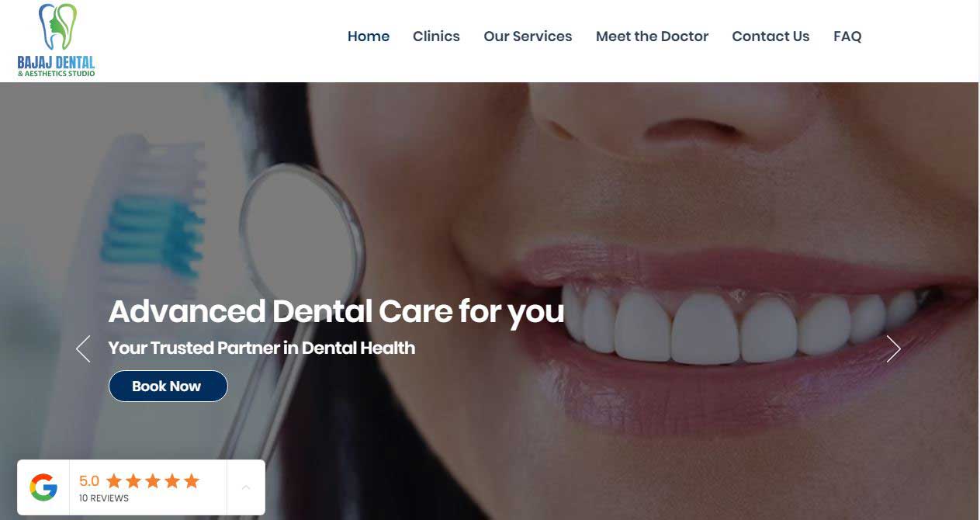
Task: Click the fifth orange star in rating
Action: 191,481
